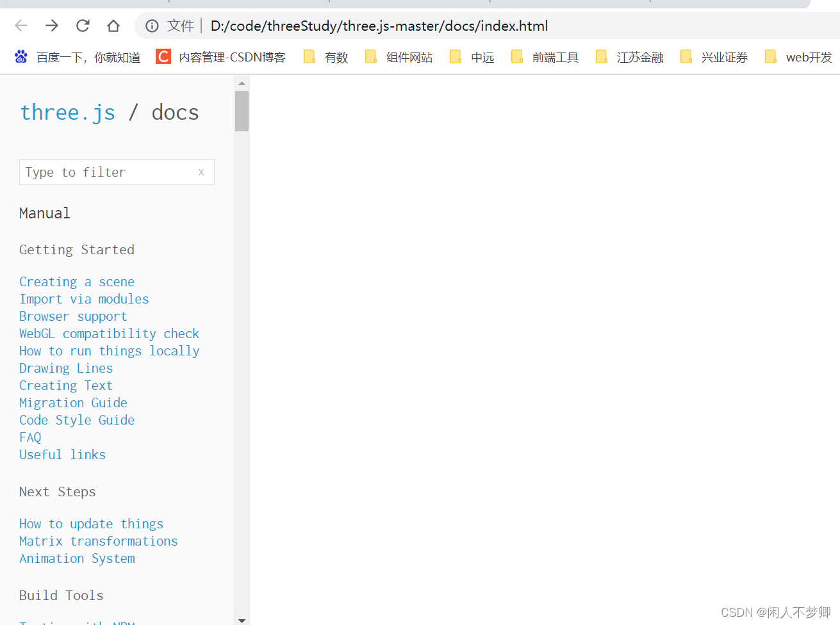Open the 组件网站 bookmark folder
840x625 pixels.
pos(399,57)
